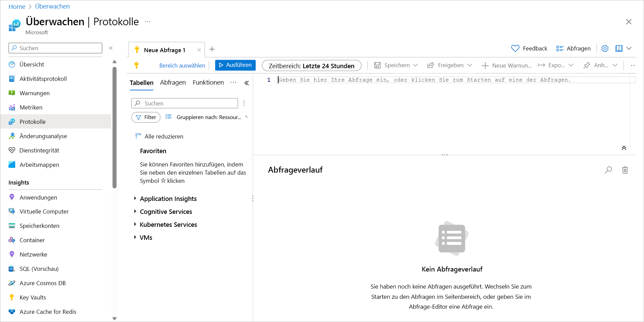Viewport: 644px width, 322px height.
Task: Run the query with Ausführen
Action: coord(235,65)
